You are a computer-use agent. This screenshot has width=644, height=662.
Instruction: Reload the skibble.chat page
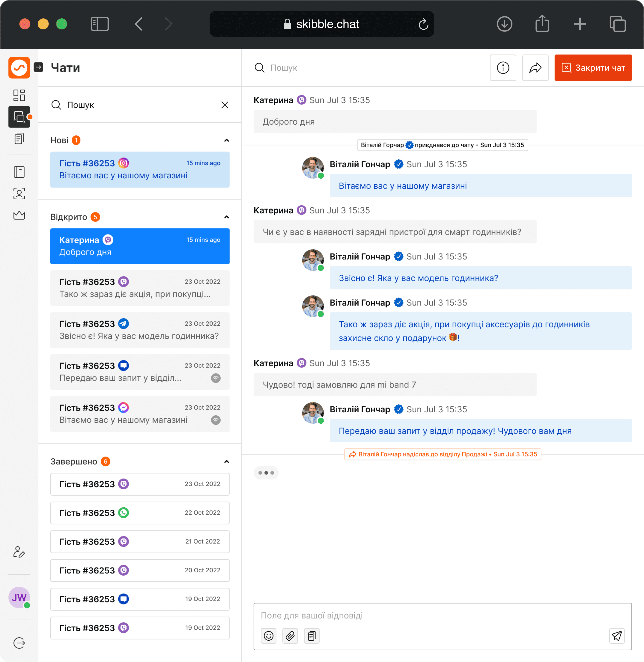point(423,24)
